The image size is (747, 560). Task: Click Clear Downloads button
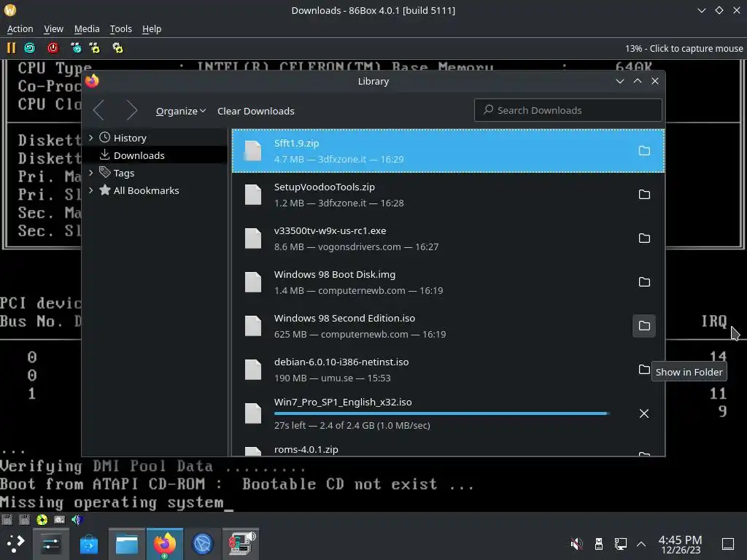[x=256, y=111]
